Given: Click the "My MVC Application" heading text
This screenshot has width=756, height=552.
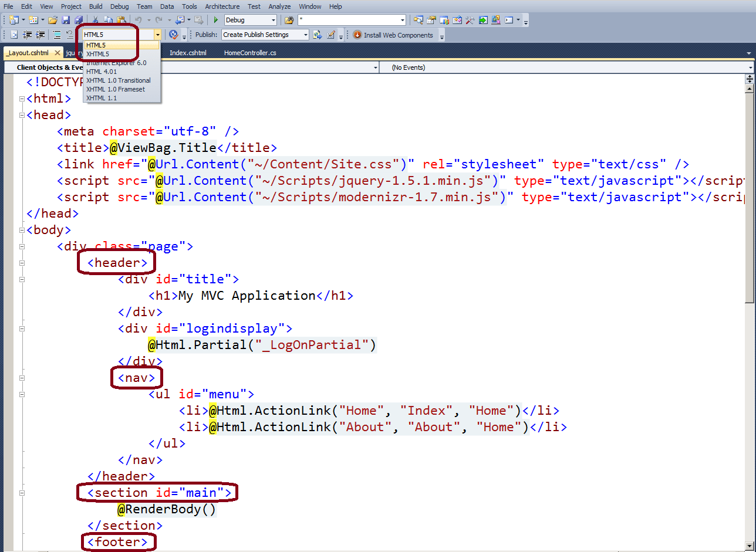Looking at the screenshot, I should 247,296.
